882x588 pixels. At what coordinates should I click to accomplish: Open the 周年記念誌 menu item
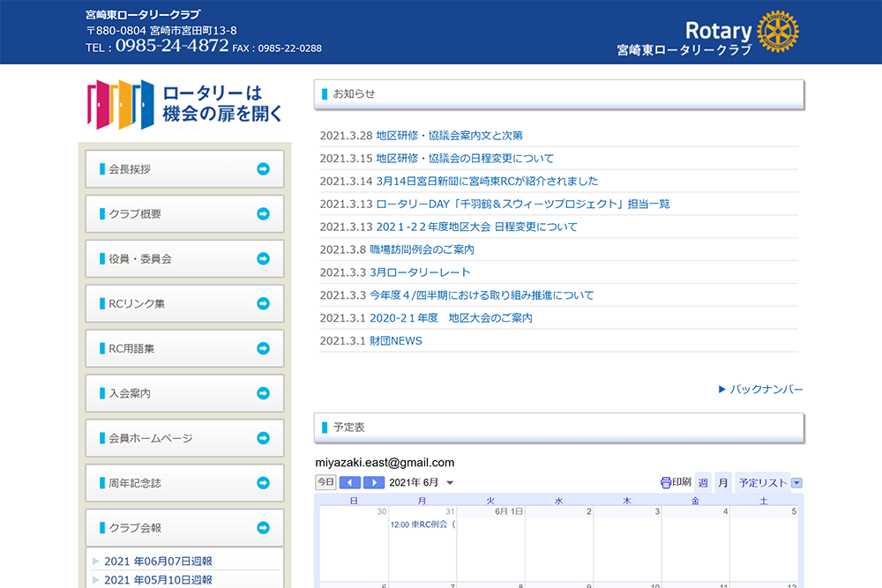[x=184, y=483]
